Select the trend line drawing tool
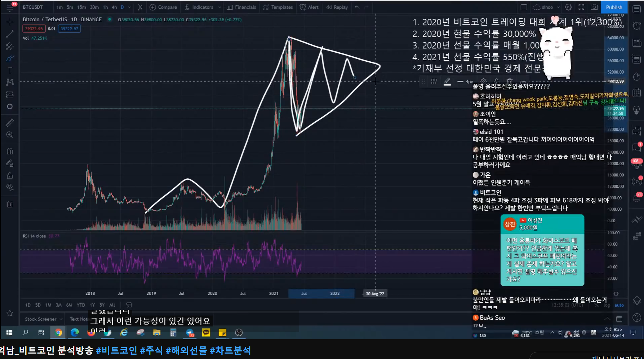644x359 pixels. click(x=10, y=34)
